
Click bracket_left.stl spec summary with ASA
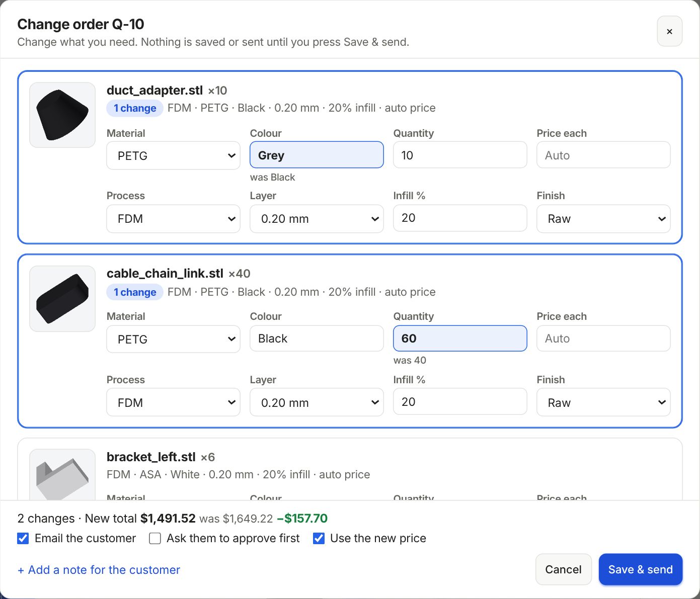tap(238, 475)
